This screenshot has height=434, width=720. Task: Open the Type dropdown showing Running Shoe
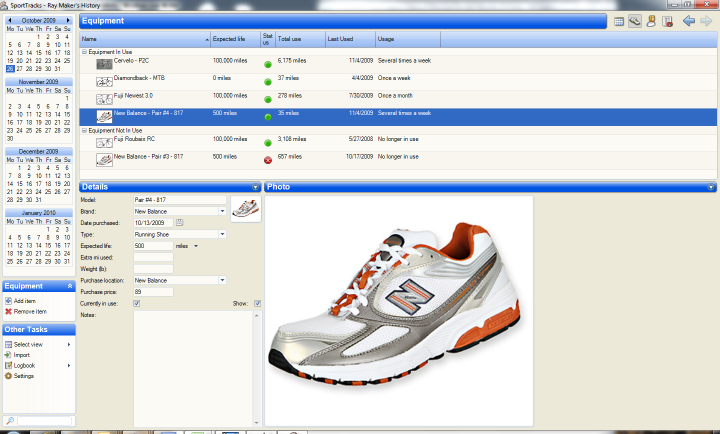[222, 234]
